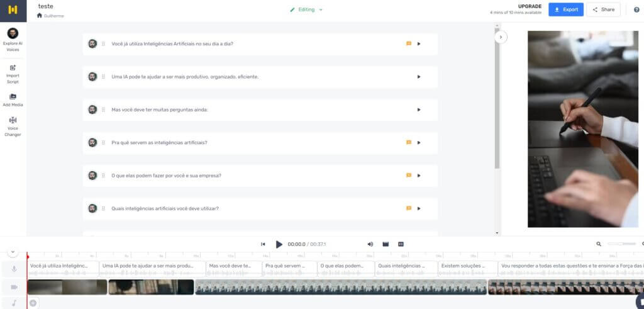644x309 pixels.
Task: Click the Export button
Action: pos(565,9)
